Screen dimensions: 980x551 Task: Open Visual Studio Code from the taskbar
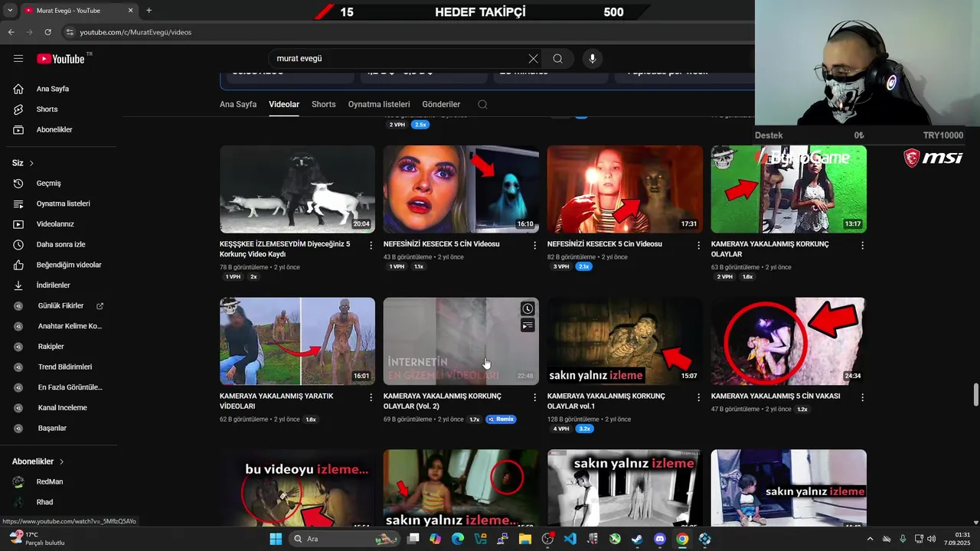click(x=570, y=539)
